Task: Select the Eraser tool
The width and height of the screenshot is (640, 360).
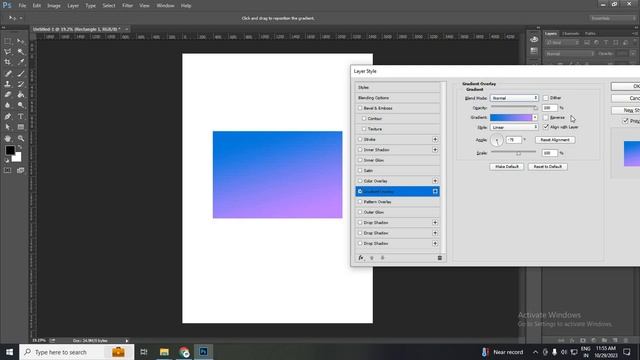Action: 8,95
